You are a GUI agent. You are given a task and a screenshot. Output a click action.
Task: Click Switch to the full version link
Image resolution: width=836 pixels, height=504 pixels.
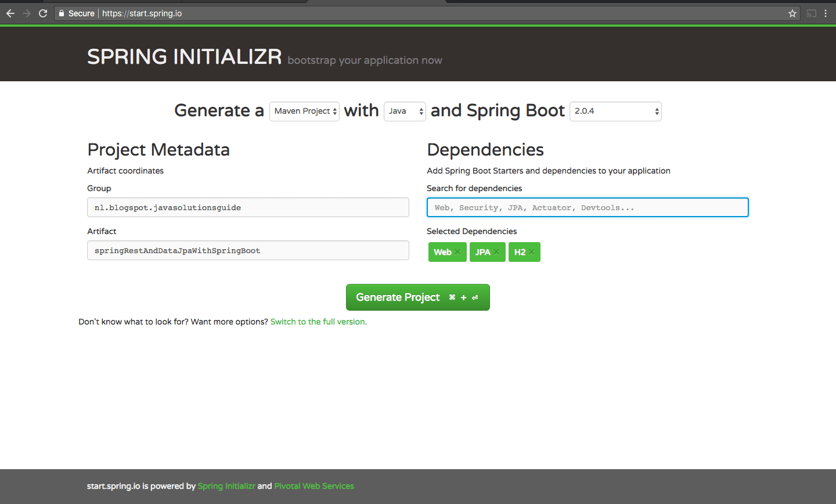point(319,322)
